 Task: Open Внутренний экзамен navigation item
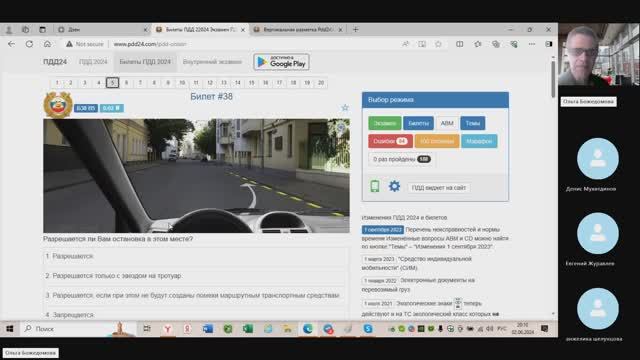coord(212,62)
